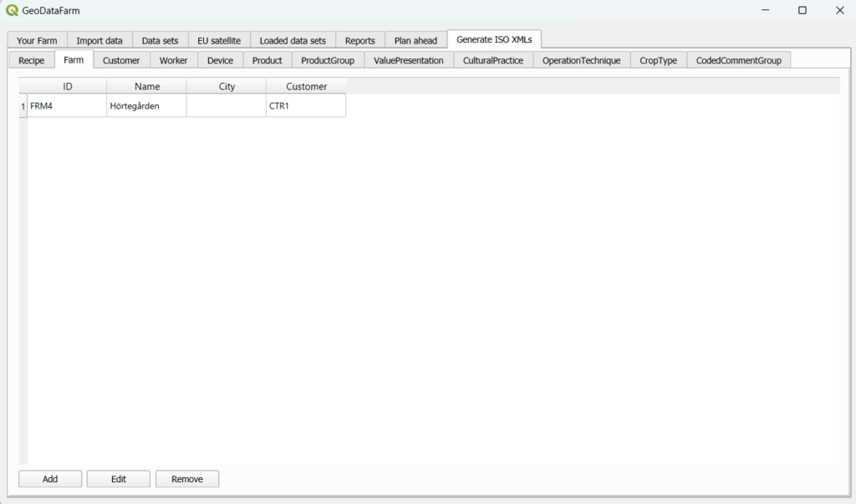Open the CodedCommentGroup sub-tab
856x504 pixels.
[738, 60]
